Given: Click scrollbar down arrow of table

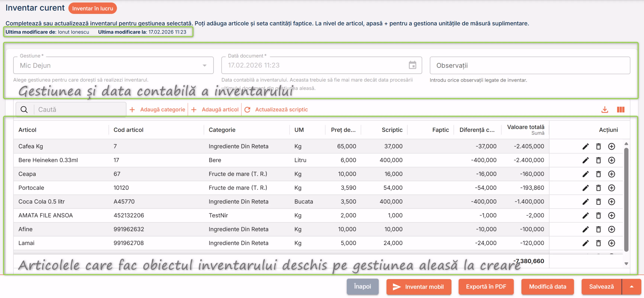Looking at the screenshot, I should 626,264.
